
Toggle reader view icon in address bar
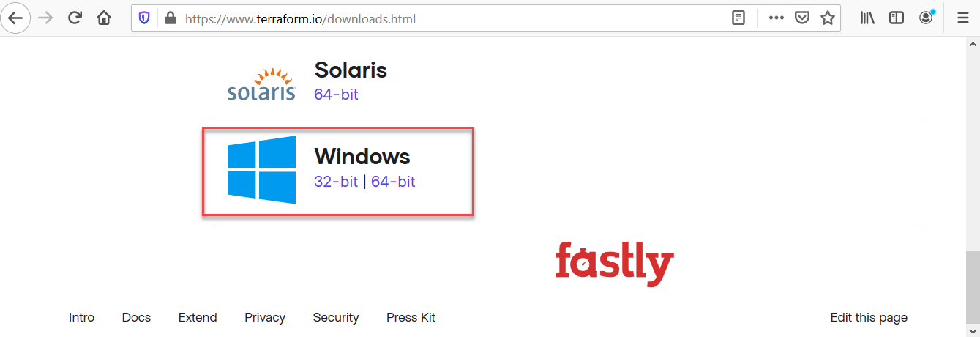pos(738,18)
